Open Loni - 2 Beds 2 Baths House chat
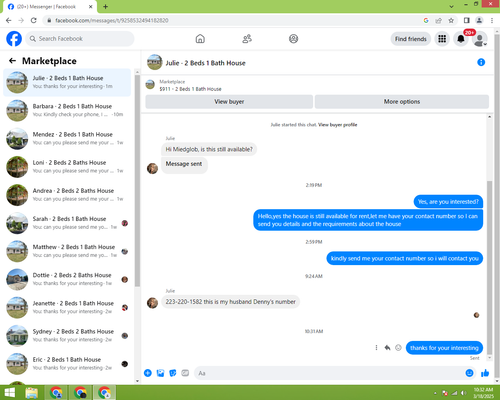The height and width of the screenshot is (400, 500). (67, 167)
